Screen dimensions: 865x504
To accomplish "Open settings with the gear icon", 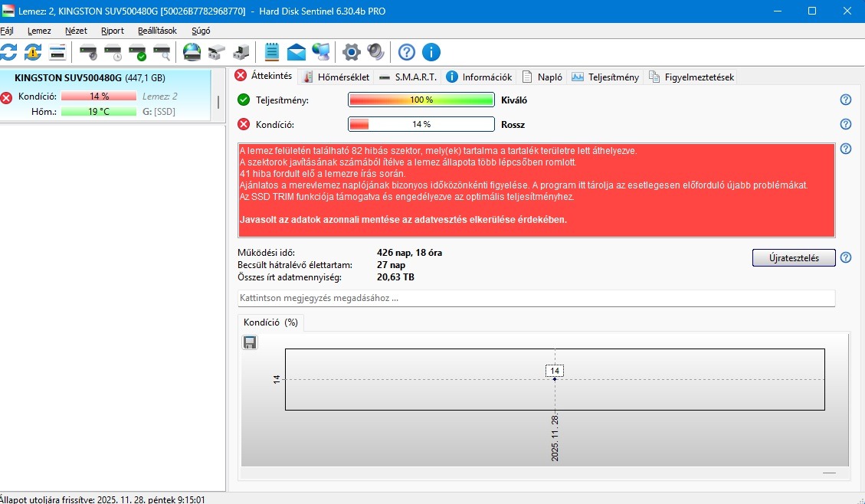I will (x=352, y=52).
